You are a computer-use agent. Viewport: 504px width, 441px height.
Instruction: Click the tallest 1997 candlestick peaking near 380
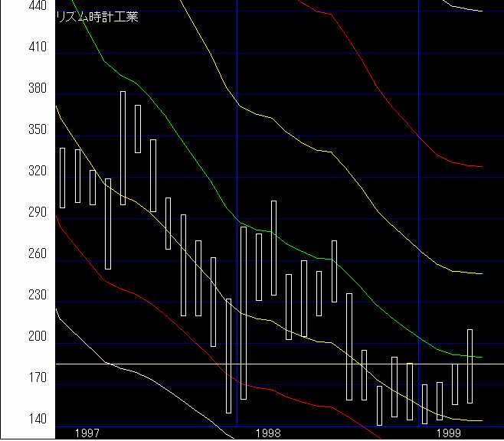coord(123,148)
